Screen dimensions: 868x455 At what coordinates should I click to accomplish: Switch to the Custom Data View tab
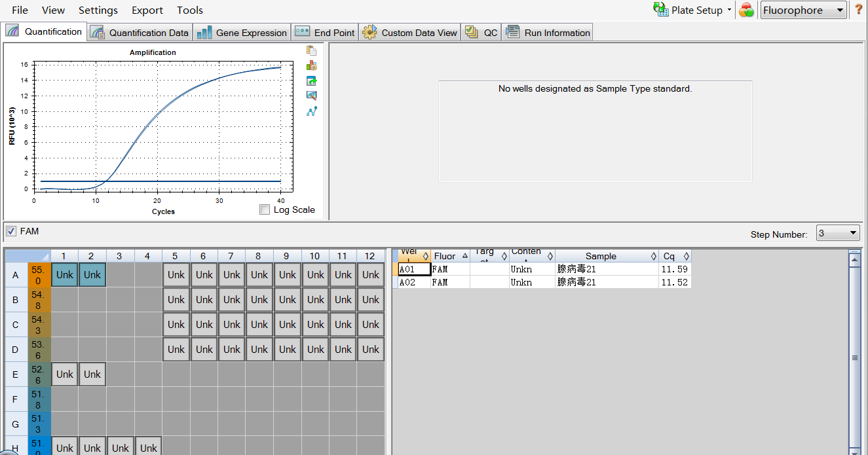point(409,32)
